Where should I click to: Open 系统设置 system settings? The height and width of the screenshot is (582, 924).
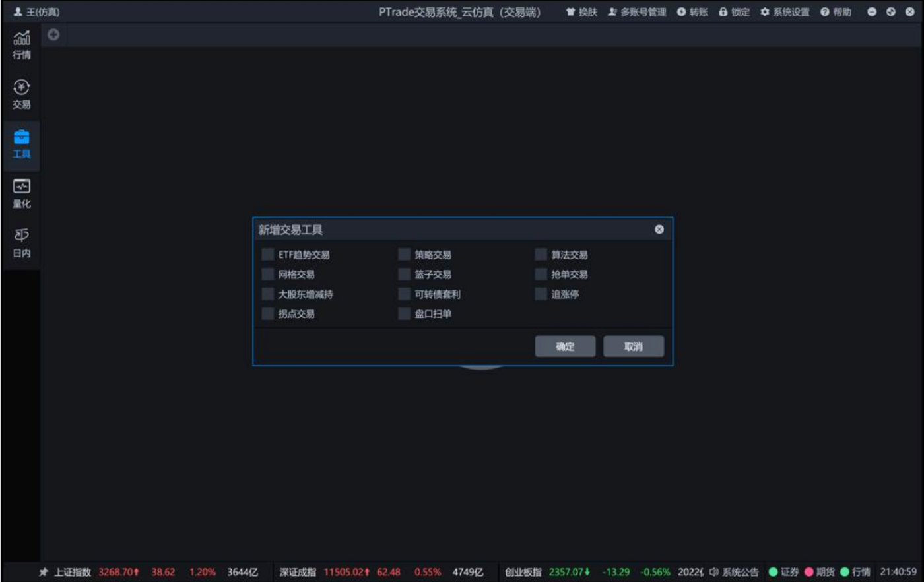pyautogui.click(x=785, y=12)
